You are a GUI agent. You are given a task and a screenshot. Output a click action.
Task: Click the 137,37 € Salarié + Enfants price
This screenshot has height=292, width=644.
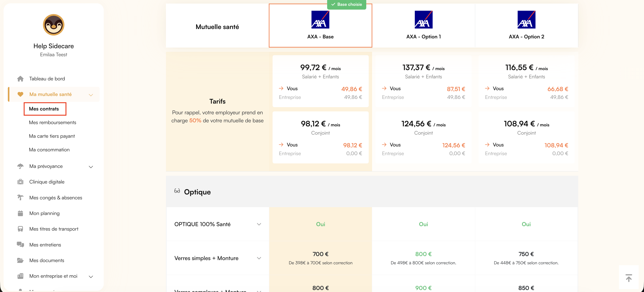424,68
